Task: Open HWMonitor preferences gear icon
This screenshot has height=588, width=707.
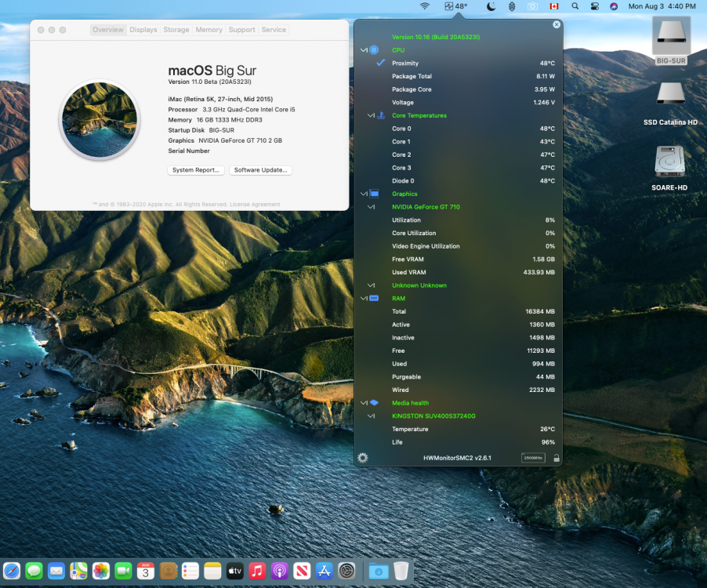Action: [x=363, y=458]
